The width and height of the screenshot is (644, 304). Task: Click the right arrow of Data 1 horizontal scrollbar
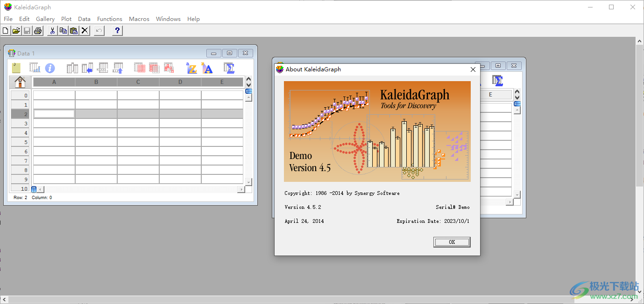(241, 189)
